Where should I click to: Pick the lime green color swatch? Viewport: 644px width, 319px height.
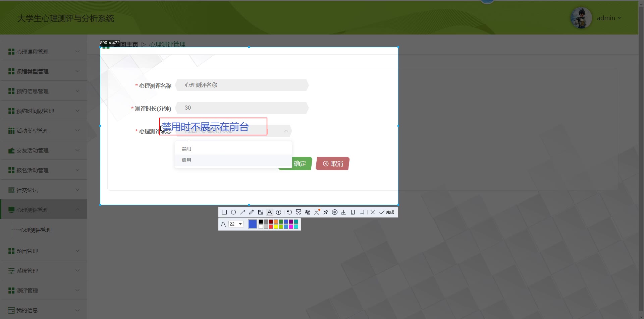[x=281, y=227]
